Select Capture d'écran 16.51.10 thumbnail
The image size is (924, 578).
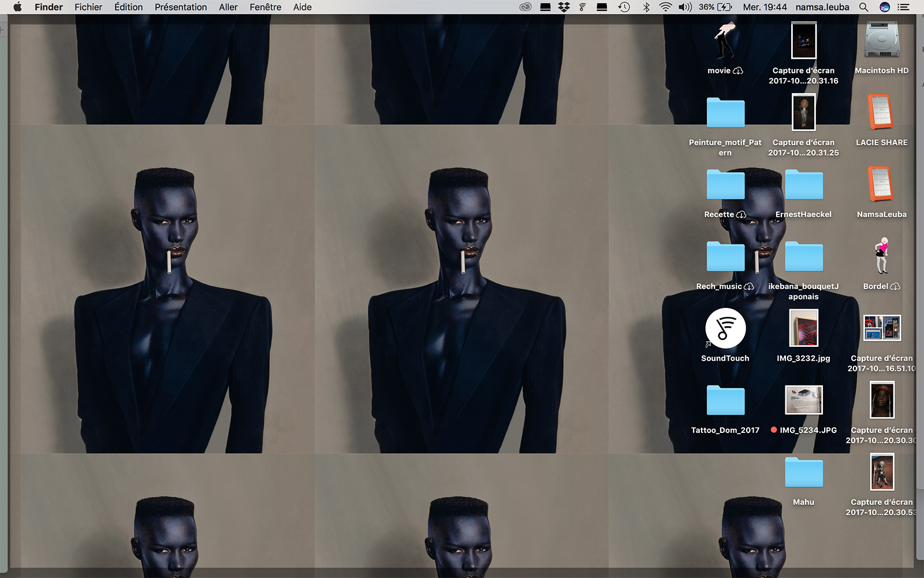point(881,328)
